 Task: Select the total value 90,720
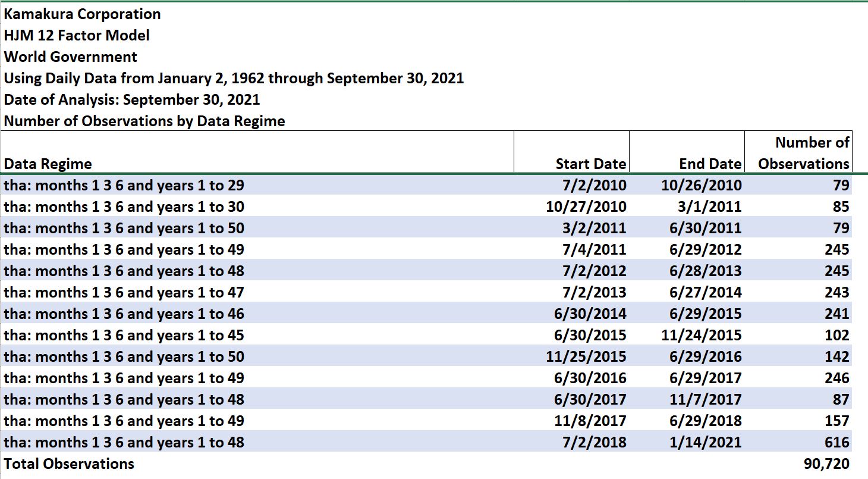827,464
